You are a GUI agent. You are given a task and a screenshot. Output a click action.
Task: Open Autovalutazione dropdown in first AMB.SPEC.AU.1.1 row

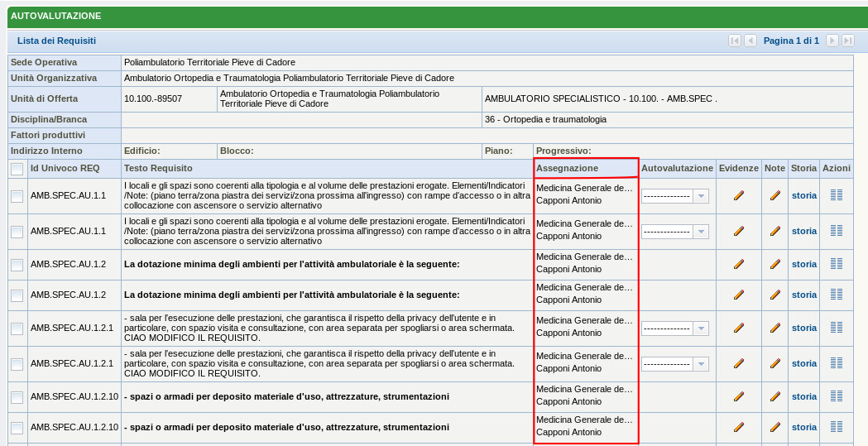[674, 196]
